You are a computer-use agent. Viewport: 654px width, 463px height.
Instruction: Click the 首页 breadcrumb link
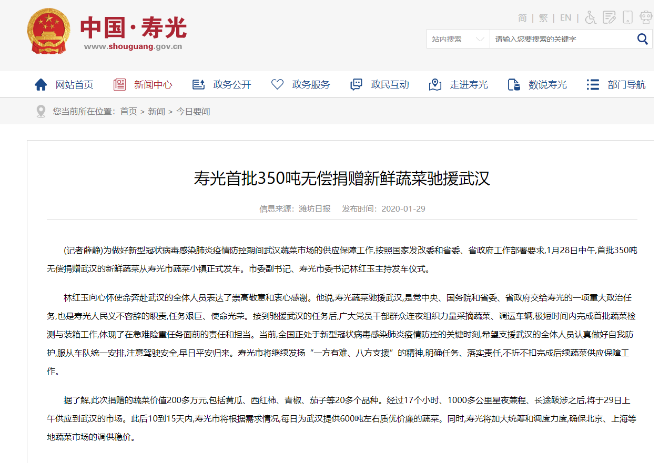pyautogui.click(x=128, y=111)
